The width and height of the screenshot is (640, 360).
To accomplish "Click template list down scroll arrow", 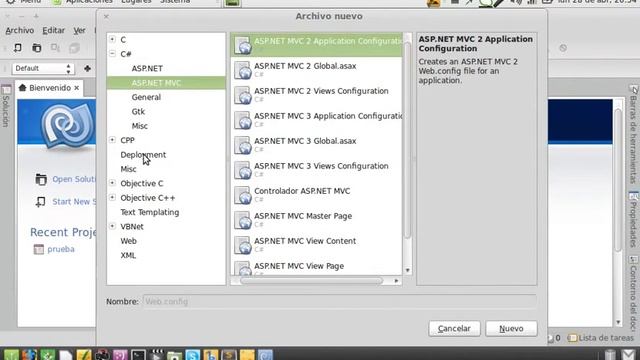I will (x=407, y=271).
